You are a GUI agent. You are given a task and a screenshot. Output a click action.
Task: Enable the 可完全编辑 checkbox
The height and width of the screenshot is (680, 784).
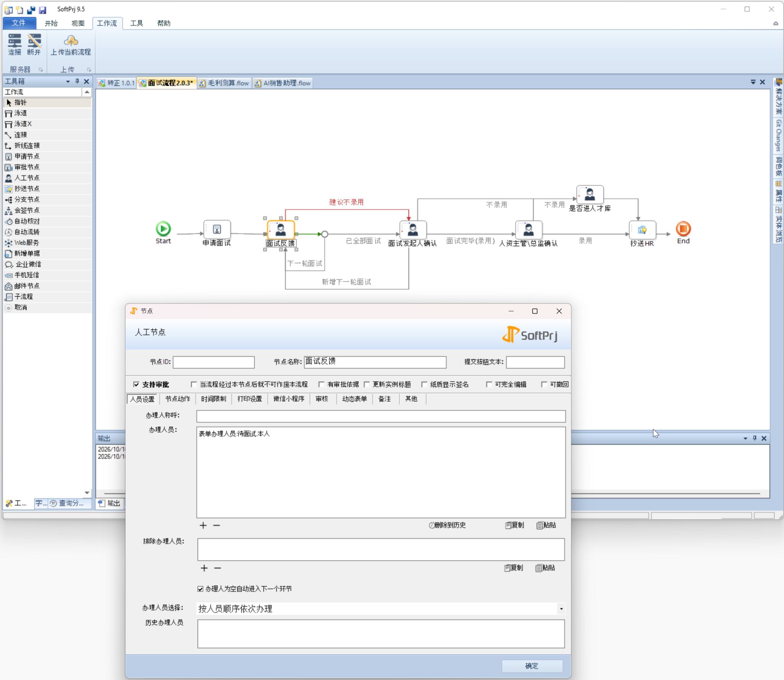tap(489, 384)
